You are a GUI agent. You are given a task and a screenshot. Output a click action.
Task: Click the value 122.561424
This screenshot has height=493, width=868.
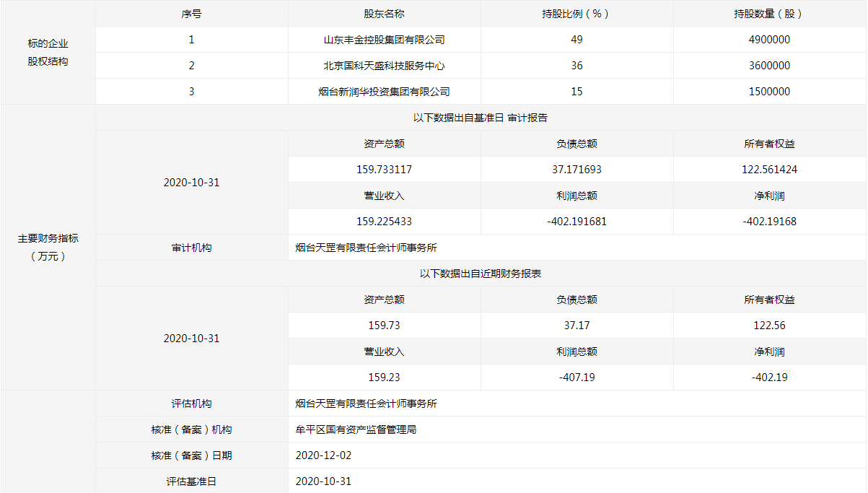click(x=770, y=170)
